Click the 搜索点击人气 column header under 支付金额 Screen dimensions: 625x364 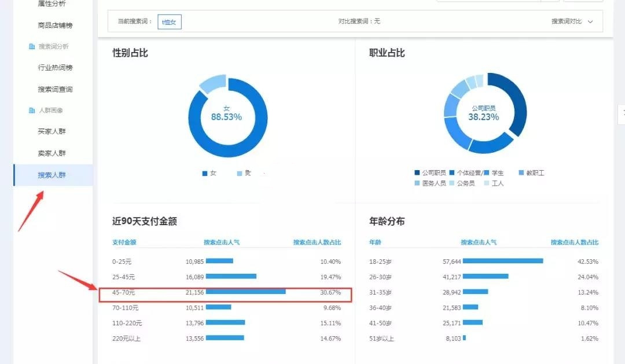(x=221, y=242)
